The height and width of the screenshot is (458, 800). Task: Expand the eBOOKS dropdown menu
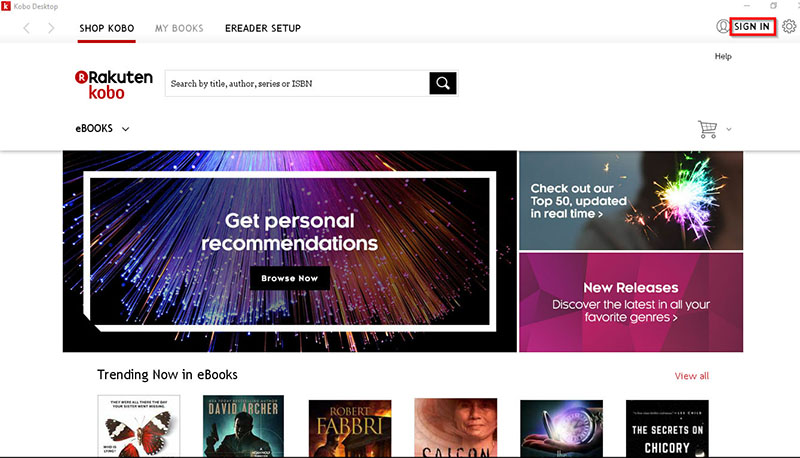coord(102,129)
